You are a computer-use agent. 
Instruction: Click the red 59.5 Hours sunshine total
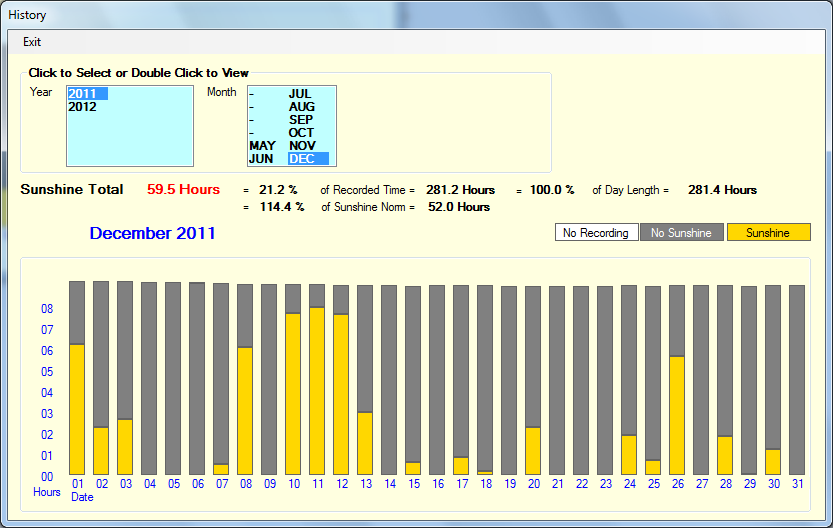(x=183, y=190)
